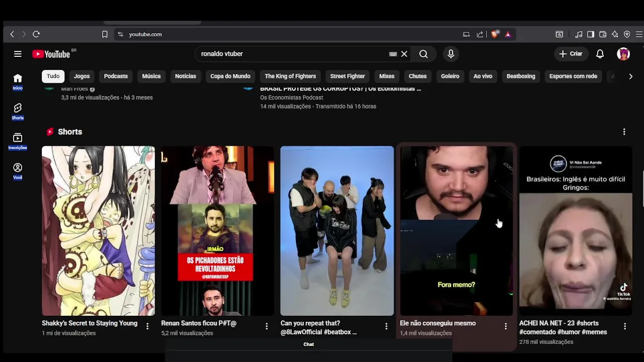Select the Beatboxing filter chip
Viewport: 644px width, 362px height.
tap(521, 76)
